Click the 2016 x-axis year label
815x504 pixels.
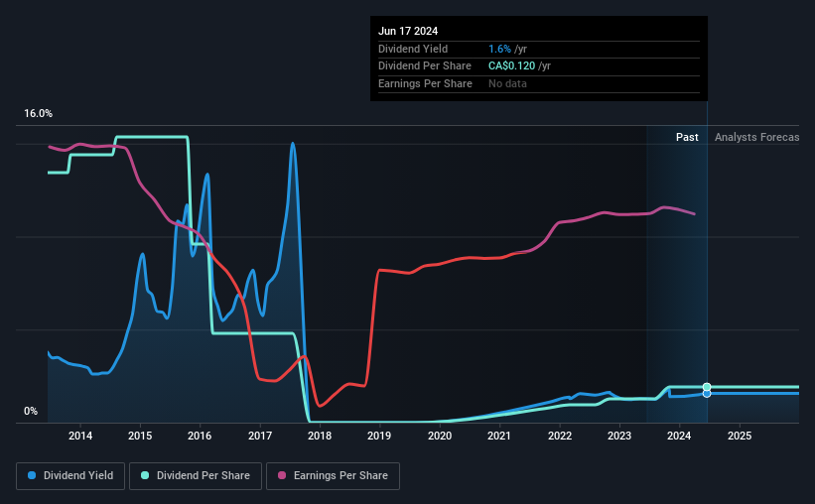click(200, 436)
